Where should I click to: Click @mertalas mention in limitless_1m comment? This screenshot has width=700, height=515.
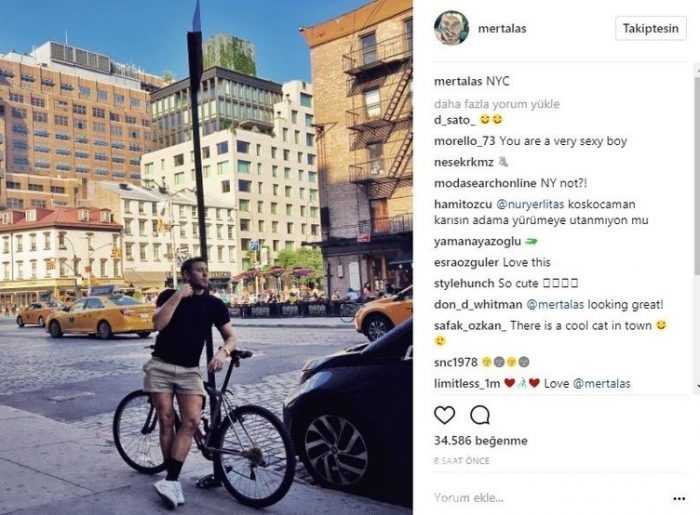[x=601, y=384]
